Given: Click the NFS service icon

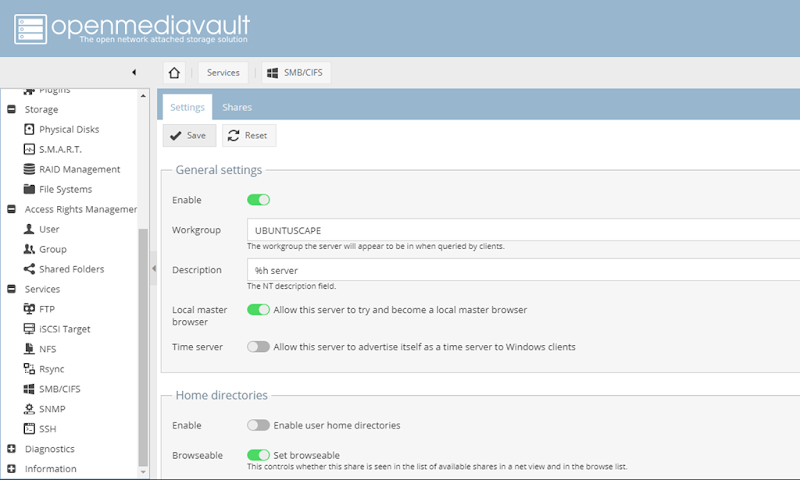Looking at the screenshot, I should (29, 348).
